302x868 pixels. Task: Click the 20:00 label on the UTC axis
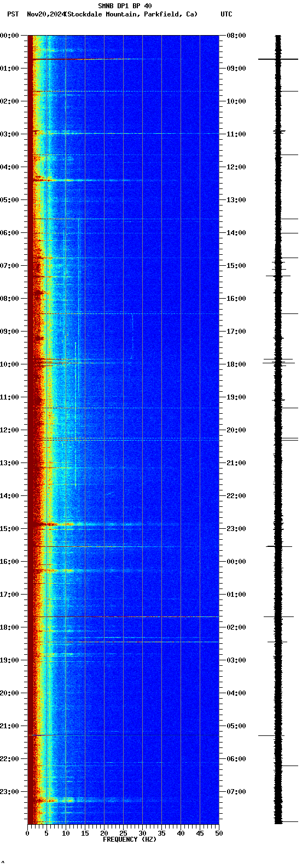pyautogui.click(x=236, y=430)
